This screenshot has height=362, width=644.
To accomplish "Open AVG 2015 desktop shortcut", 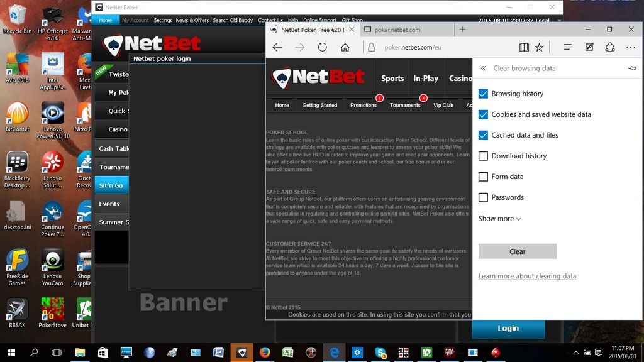I will tap(17, 68).
